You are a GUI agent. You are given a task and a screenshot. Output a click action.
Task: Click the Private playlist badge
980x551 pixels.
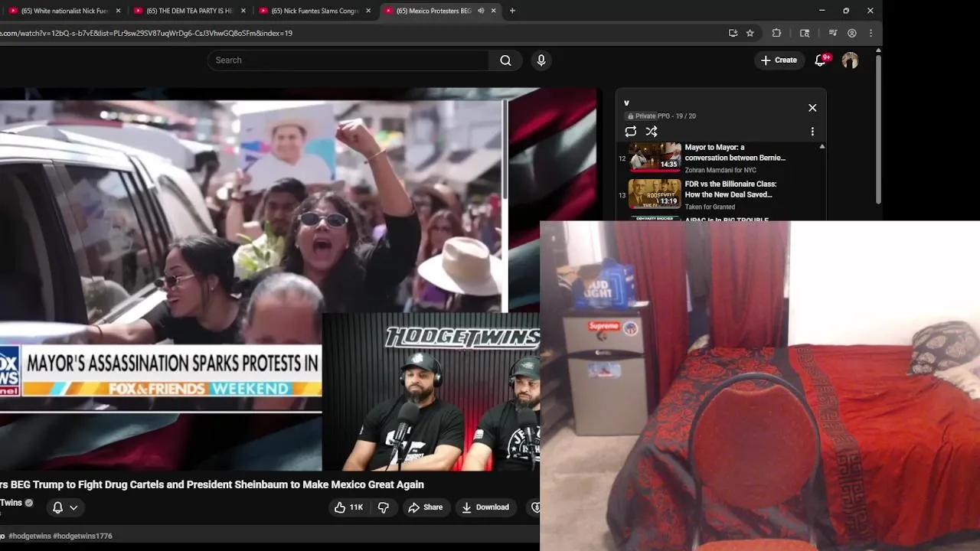coord(642,116)
